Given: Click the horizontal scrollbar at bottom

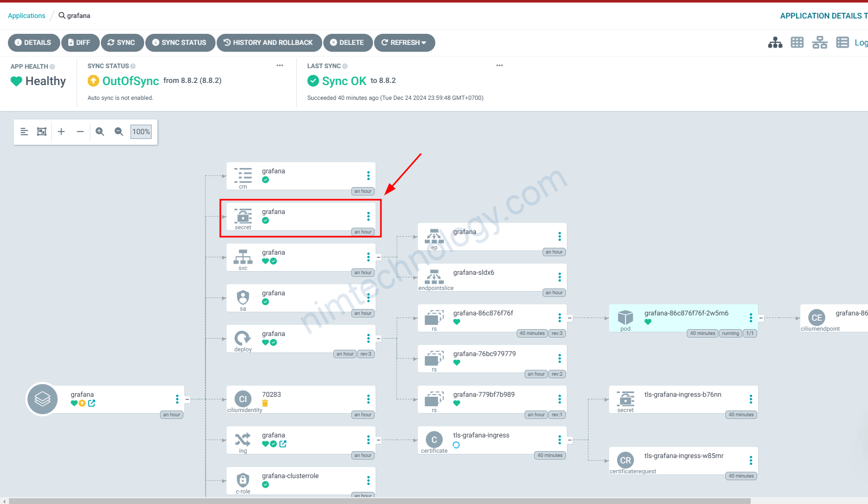Looking at the screenshot, I should pyautogui.click(x=379, y=501).
